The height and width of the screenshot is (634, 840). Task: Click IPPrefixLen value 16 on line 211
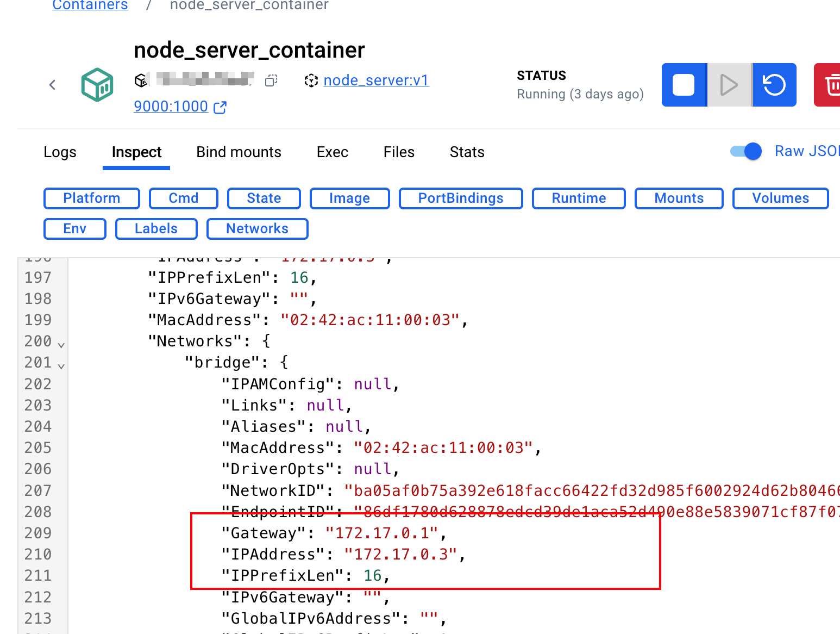(x=373, y=576)
